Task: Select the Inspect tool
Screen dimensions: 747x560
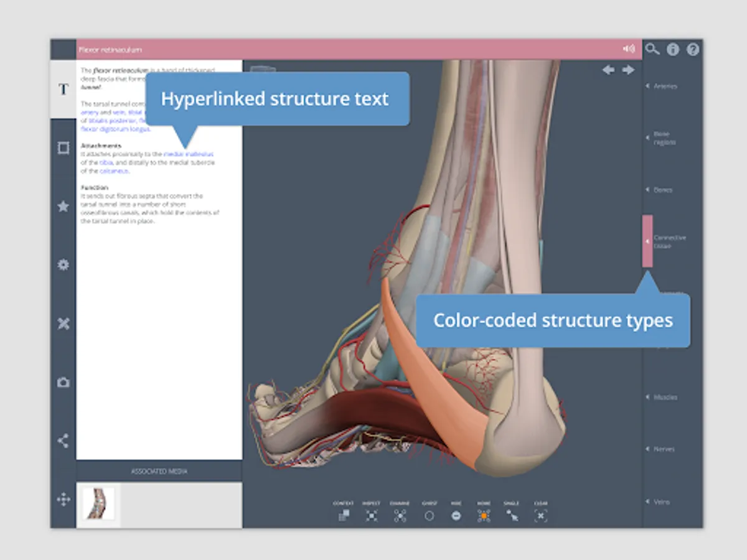Action: coord(372,512)
